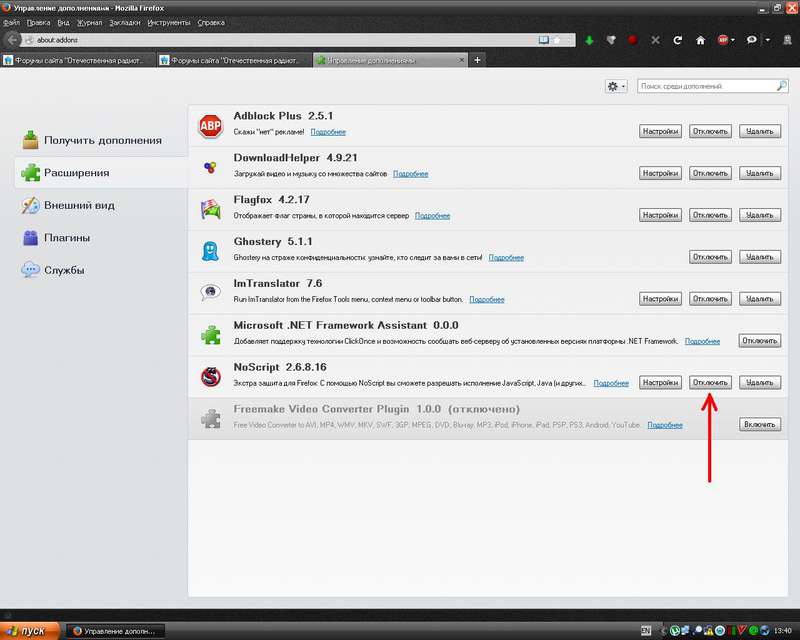The image size is (800, 640).
Task: Click the red record circle toolbar icon
Action: click(632, 40)
